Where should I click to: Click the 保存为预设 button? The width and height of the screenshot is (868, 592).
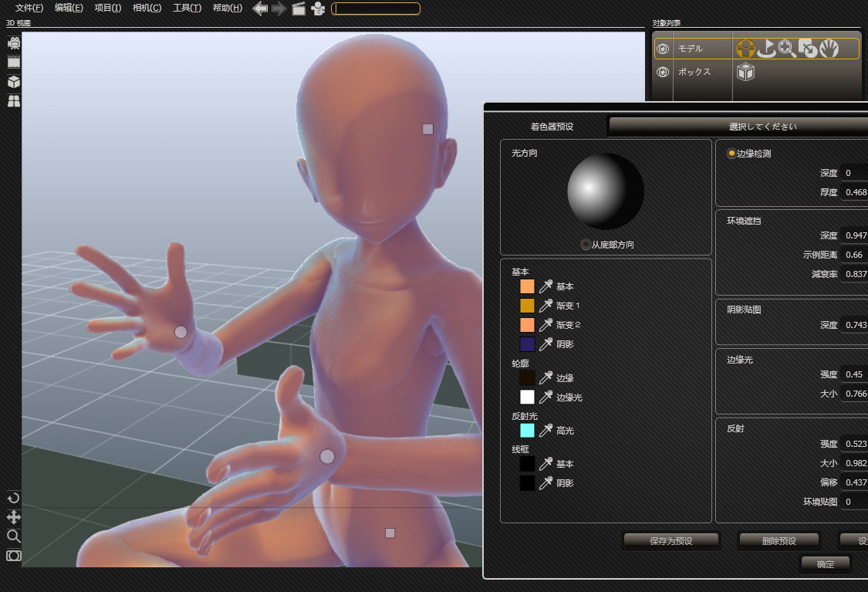(x=670, y=541)
